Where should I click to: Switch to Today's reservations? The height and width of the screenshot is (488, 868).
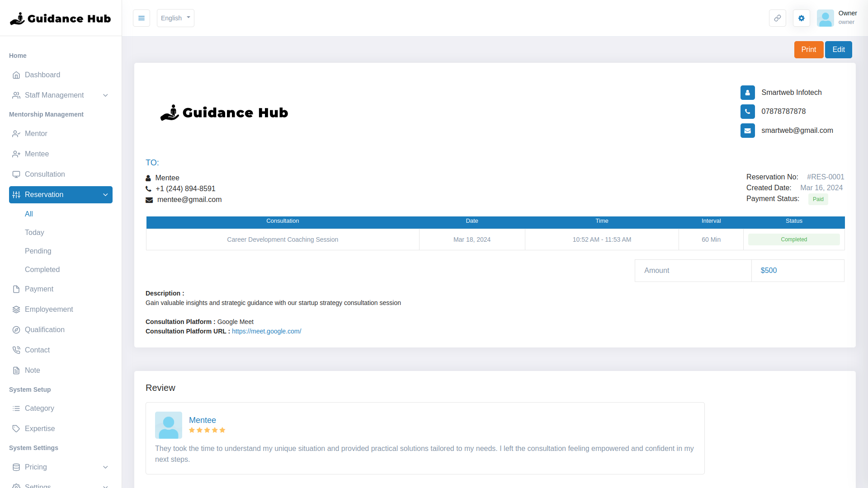click(34, 232)
